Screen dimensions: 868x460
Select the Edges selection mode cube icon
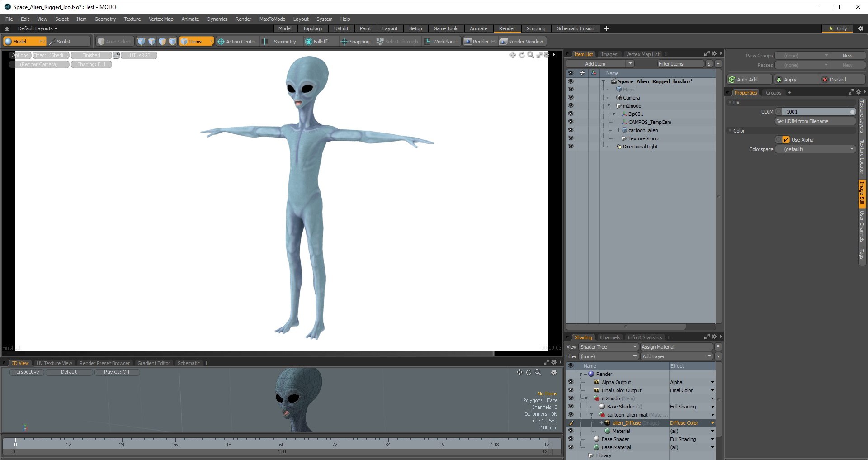(x=152, y=42)
